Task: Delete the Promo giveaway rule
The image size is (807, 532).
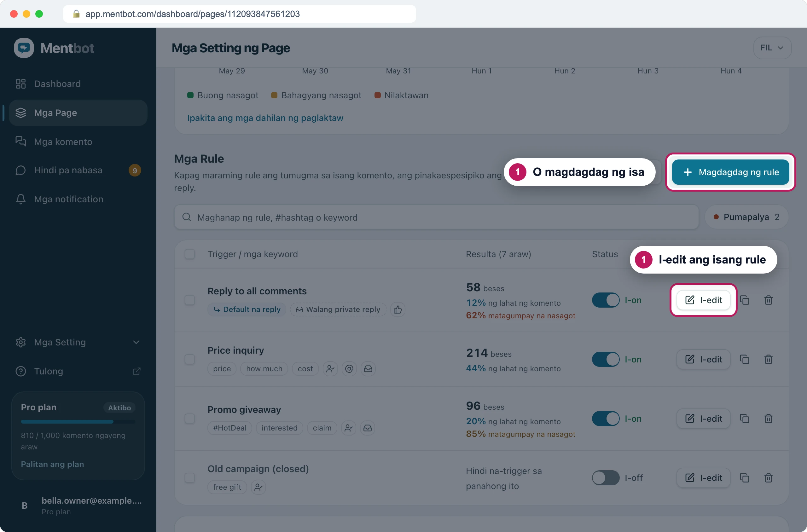Action: 769,419
